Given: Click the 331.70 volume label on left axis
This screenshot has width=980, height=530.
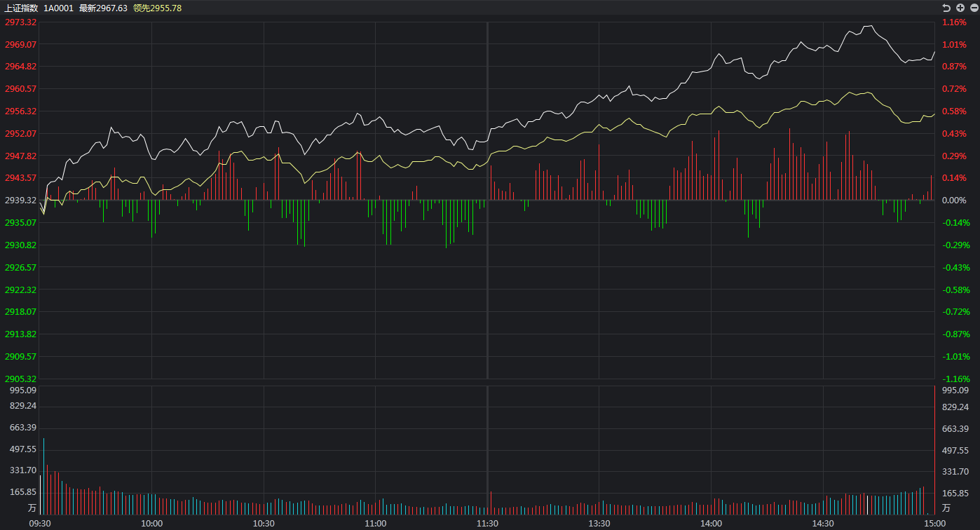Looking at the screenshot, I should click(x=23, y=470).
